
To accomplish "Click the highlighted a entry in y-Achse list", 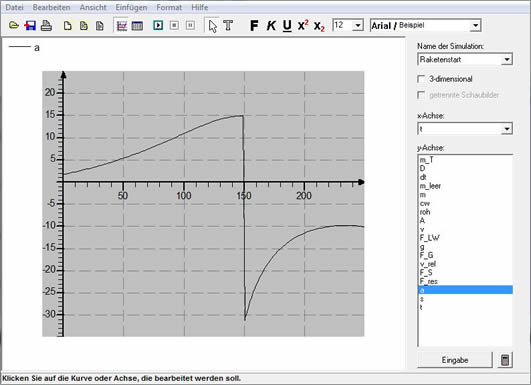I will tap(466, 290).
